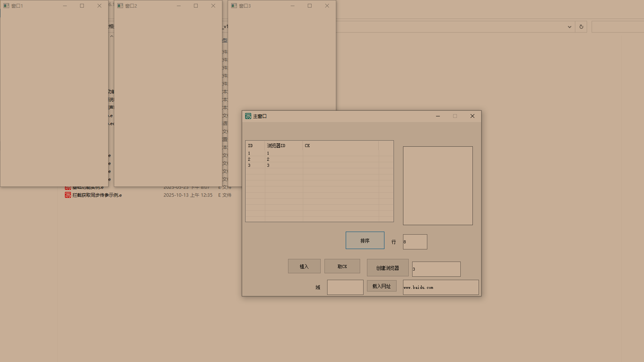Click the 窗口2 title bar icon
Viewport: 644px width, 362px height.
point(120,6)
